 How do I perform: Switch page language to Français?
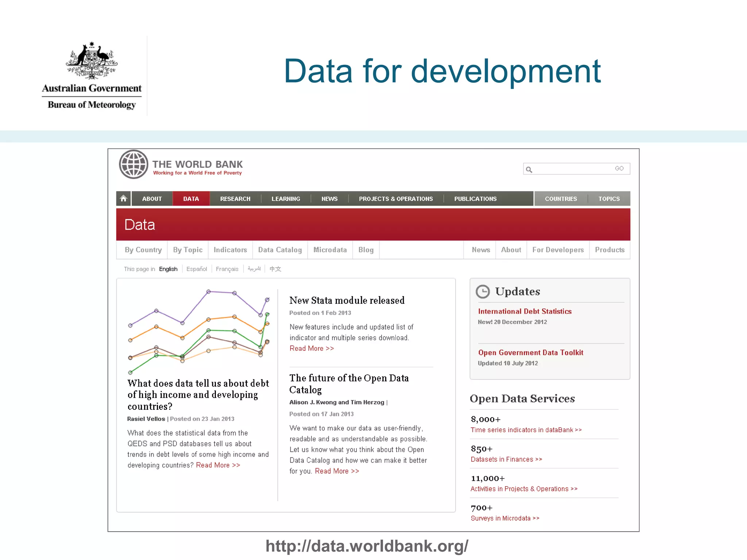227,269
